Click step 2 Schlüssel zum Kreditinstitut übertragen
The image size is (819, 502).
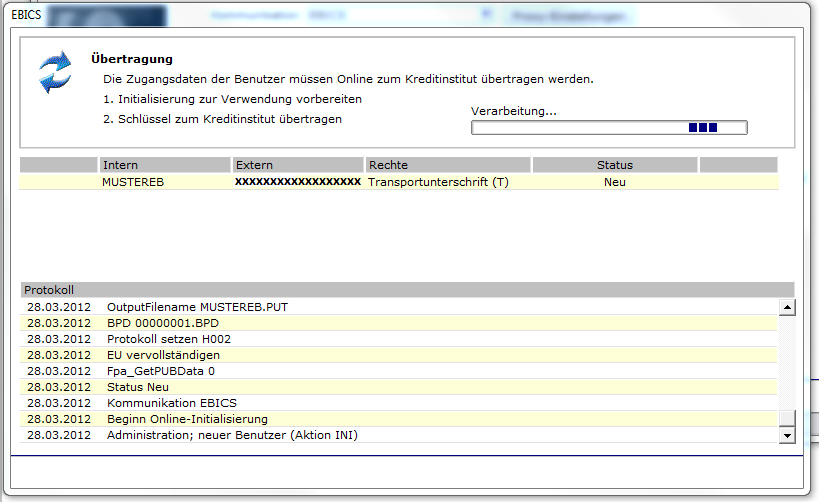tap(223, 119)
